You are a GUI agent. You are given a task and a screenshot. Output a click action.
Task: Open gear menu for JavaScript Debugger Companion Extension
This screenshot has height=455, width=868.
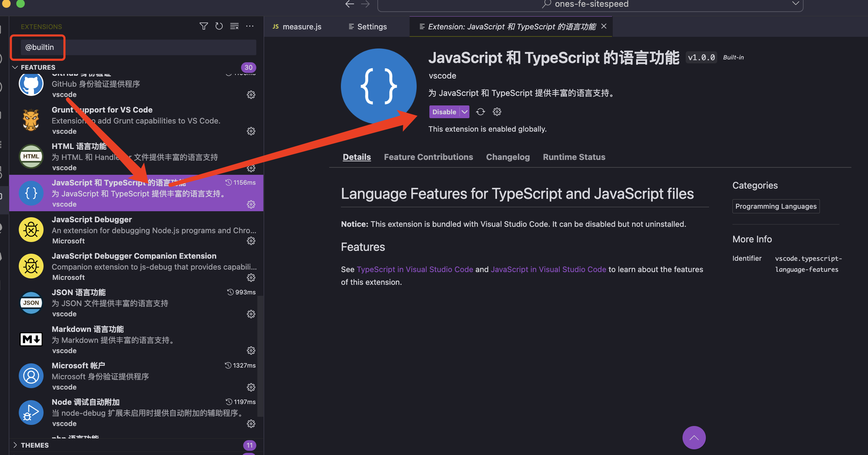click(251, 278)
